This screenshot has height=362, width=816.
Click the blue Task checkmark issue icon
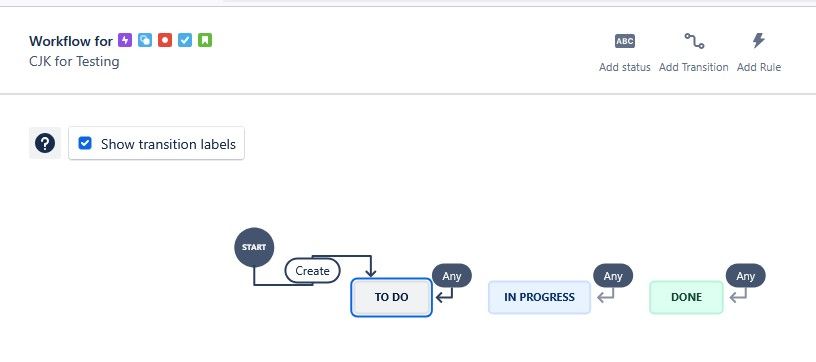point(185,40)
